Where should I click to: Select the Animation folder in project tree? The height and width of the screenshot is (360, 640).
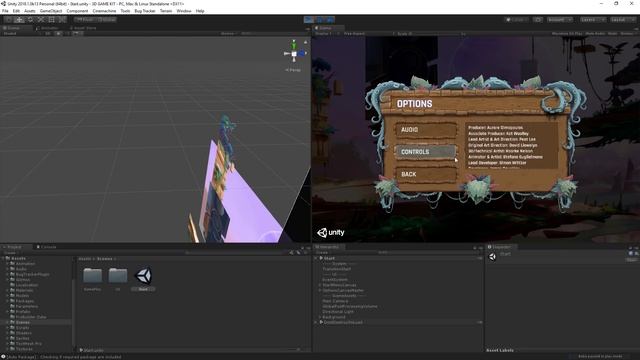coord(25,264)
